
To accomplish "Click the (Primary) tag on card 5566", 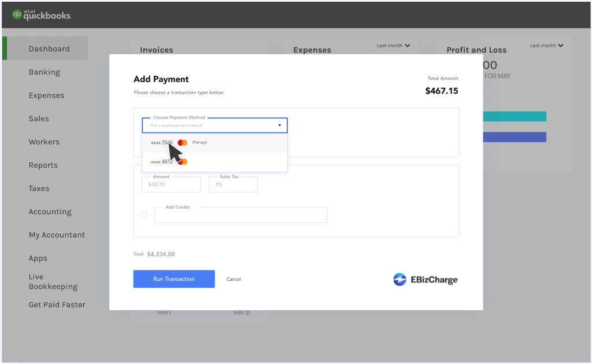I will [199, 143].
